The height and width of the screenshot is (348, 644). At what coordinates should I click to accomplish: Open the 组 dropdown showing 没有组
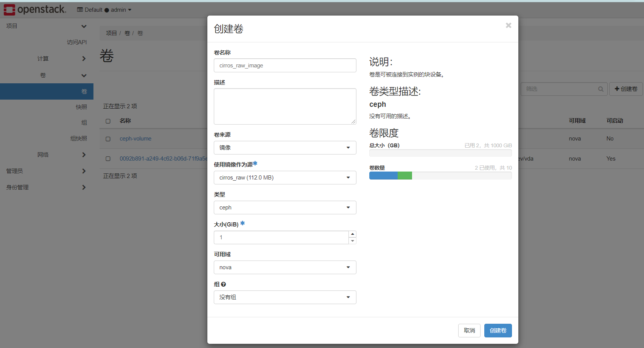click(x=285, y=297)
